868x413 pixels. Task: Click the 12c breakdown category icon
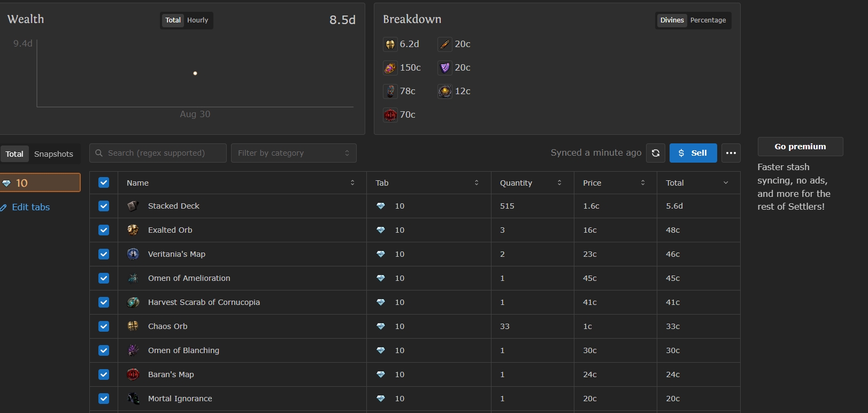[x=445, y=91]
